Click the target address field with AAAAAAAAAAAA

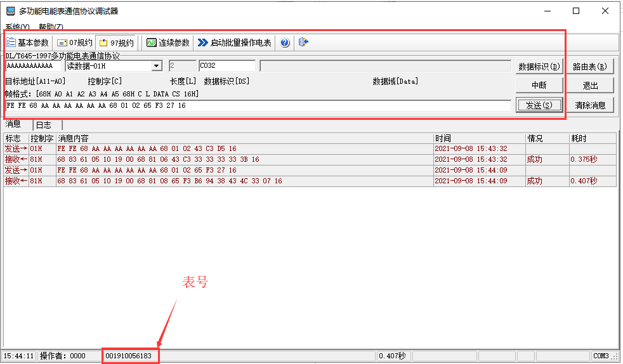tap(34, 66)
